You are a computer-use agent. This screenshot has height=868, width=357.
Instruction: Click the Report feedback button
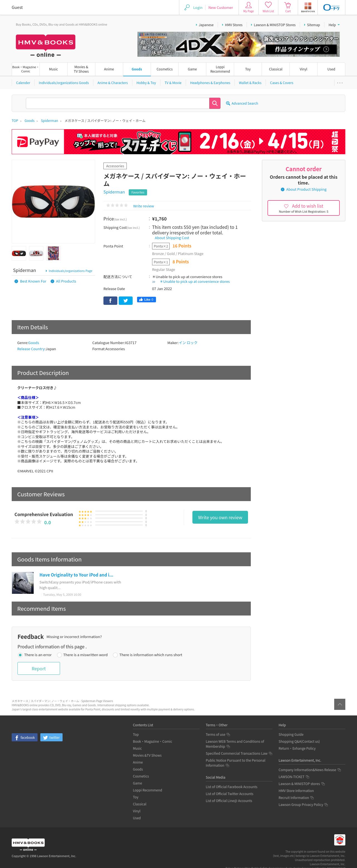(x=39, y=668)
